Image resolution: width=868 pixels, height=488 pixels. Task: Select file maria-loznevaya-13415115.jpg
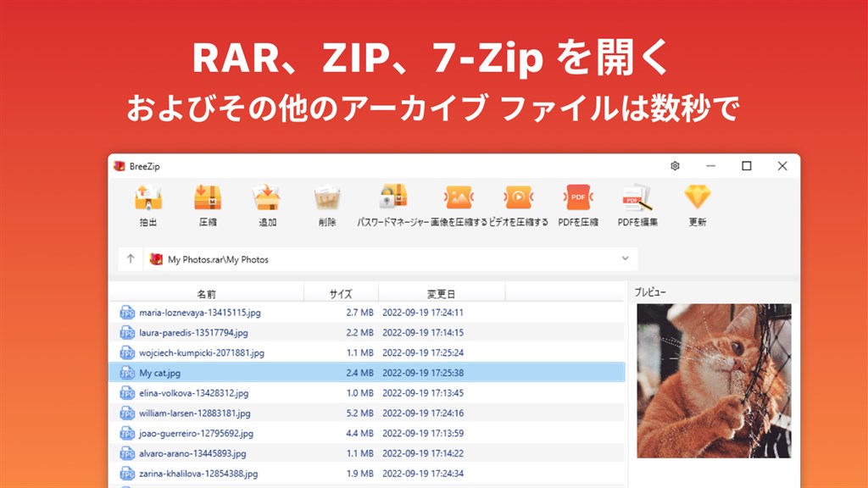click(x=200, y=313)
